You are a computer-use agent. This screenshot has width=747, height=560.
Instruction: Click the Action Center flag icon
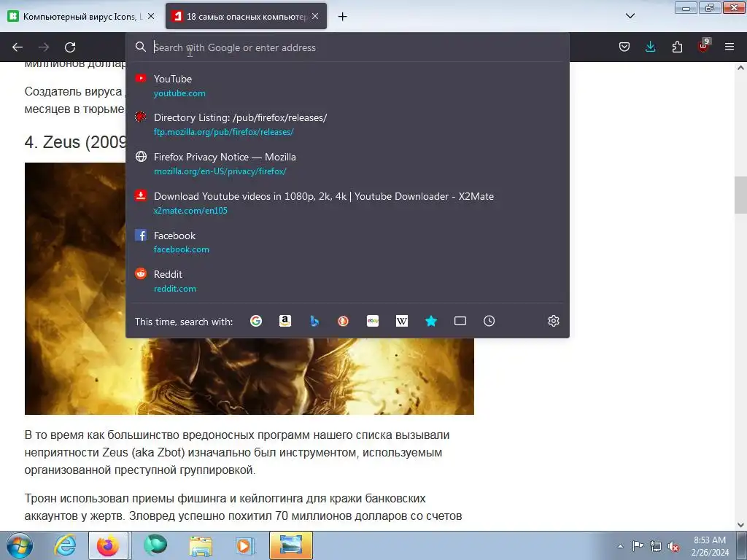[x=638, y=546]
